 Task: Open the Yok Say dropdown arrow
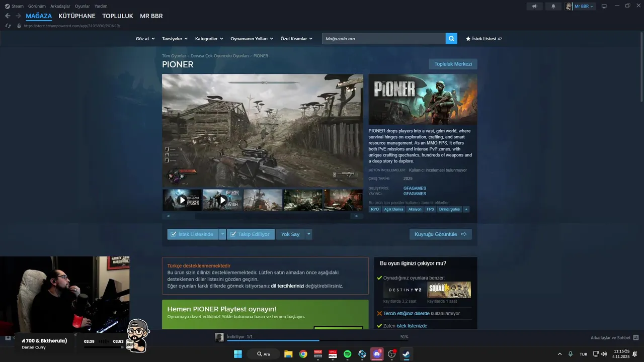[x=309, y=234]
